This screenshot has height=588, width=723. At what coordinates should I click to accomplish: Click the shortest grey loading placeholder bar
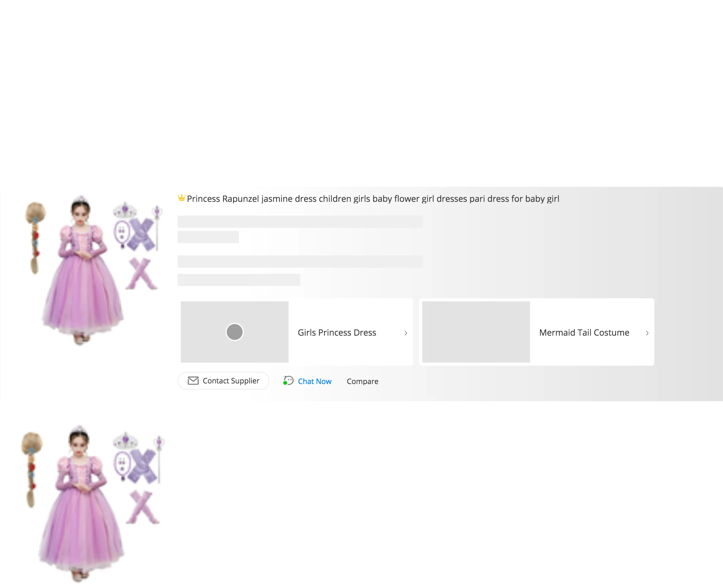[x=208, y=237]
